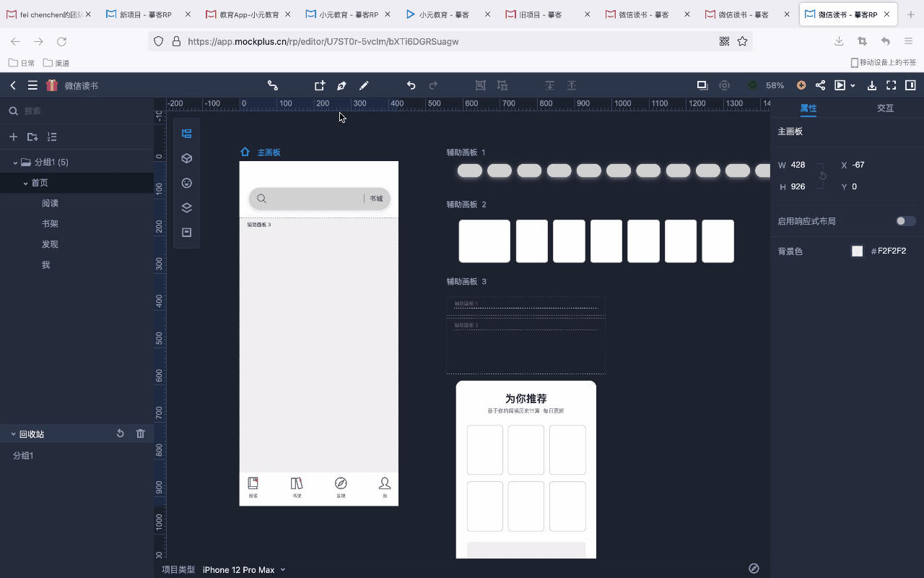Screen dimensions: 924x578
Task: Select the connection line tool
Action: tap(273, 85)
